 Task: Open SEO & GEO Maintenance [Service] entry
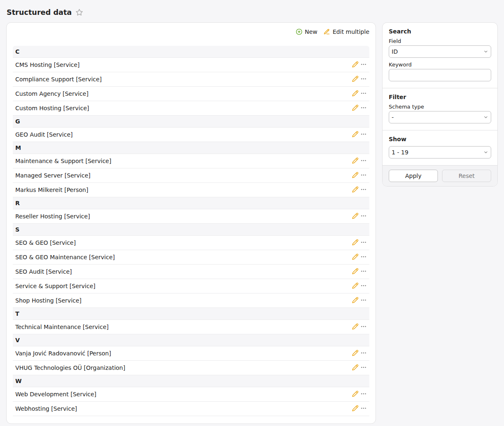pos(65,257)
